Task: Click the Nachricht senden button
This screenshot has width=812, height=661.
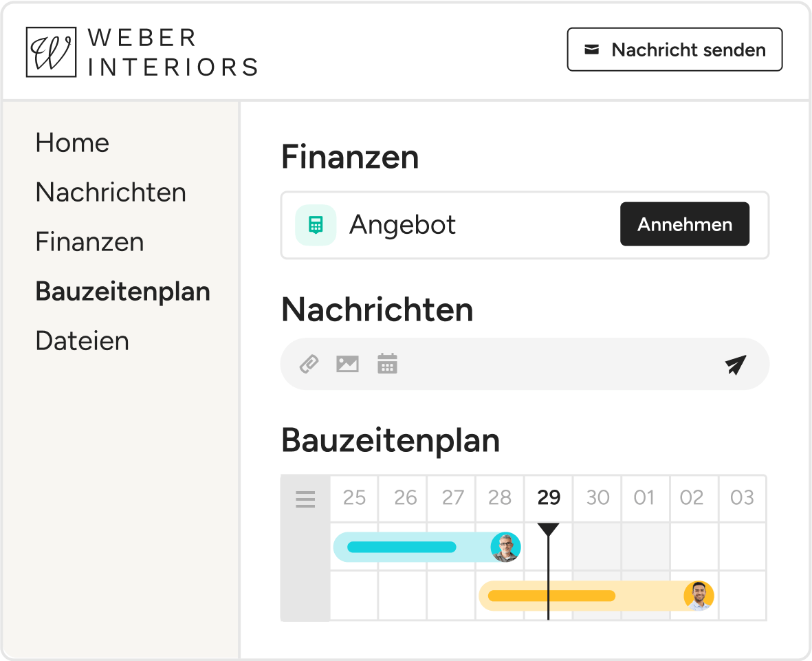Action: (x=674, y=50)
